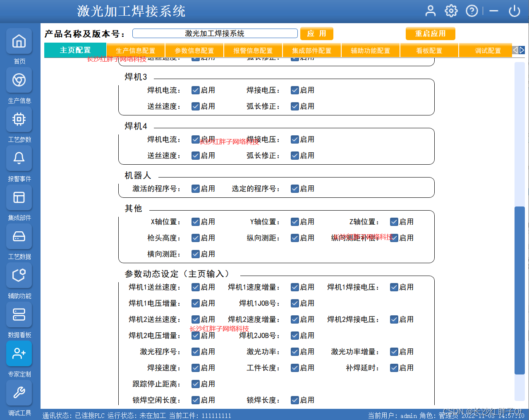Viewport: 529px width, 420px height.
Task: Toggle 焊机3 弧长修正 启用 checkbox
Action: 295,106
